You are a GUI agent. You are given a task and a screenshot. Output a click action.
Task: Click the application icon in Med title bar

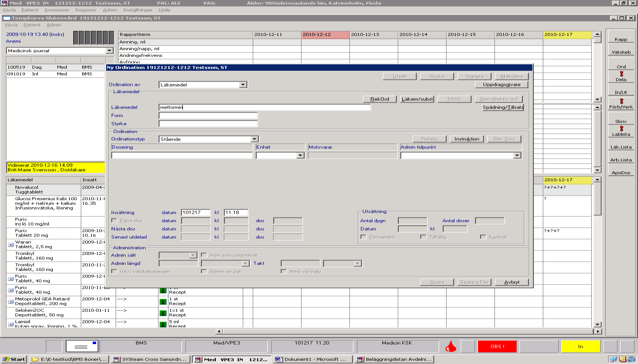(5, 3)
